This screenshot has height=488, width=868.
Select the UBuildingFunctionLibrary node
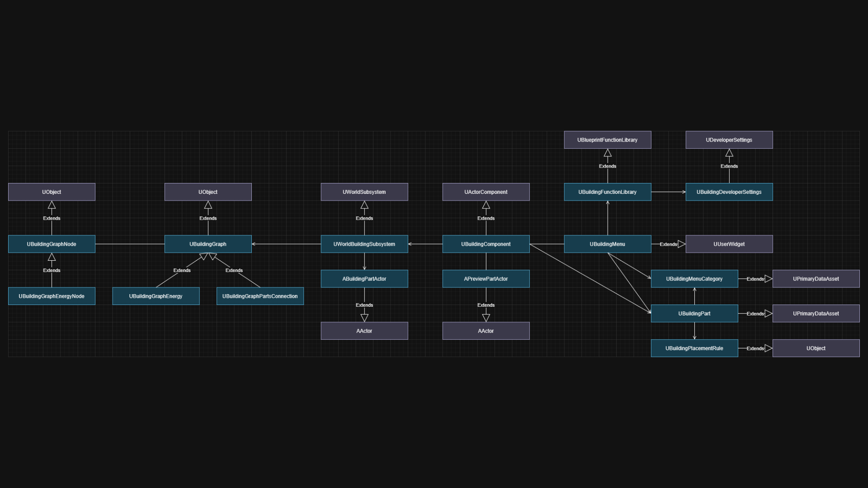[608, 192]
